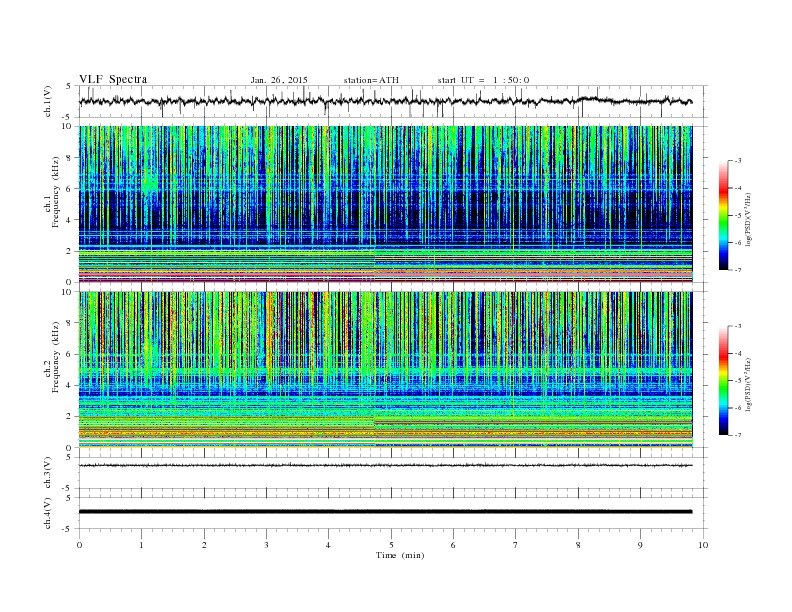The width and height of the screenshot is (792, 612).
Task: Click the "5" tick on ch.1(V) amplitude axis
Action: point(69,86)
